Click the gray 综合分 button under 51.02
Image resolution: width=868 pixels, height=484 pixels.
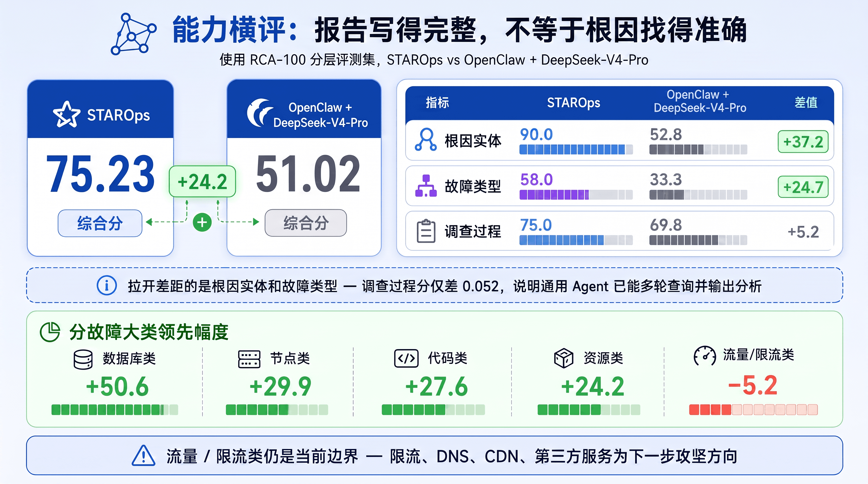point(306,223)
